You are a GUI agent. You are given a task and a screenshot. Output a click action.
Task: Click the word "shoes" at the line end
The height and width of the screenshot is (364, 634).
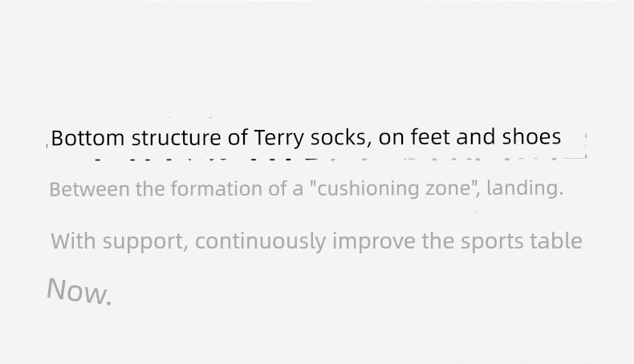click(x=531, y=138)
